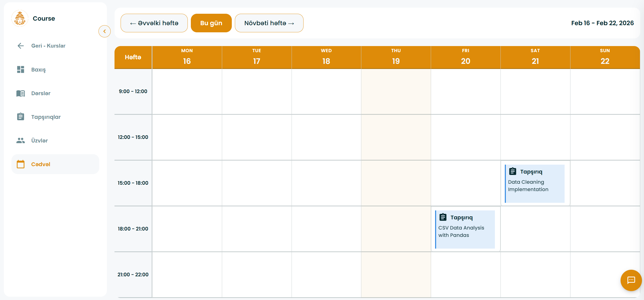Collapse the sidebar with chevron button
Screen dimensions: 644x300
[105, 31]
